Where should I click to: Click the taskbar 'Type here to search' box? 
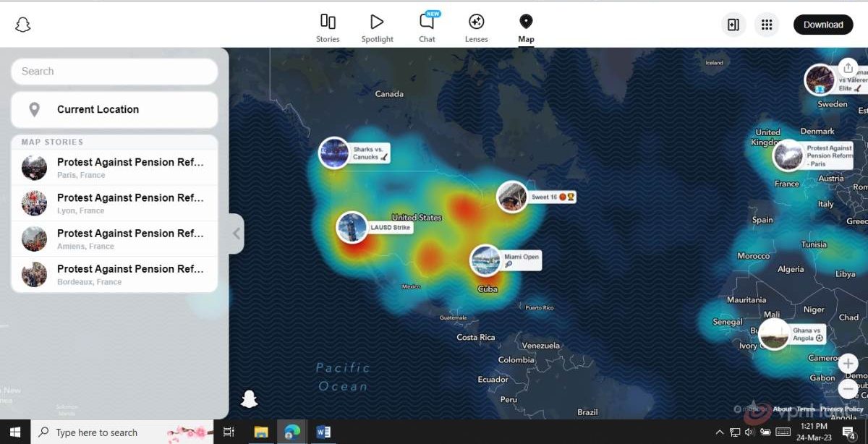click(x=122, y=432)
